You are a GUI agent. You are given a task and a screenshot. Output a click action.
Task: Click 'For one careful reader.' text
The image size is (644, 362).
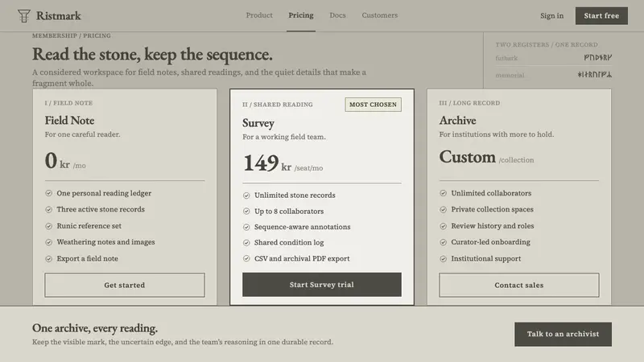click(x=83, y=134)
